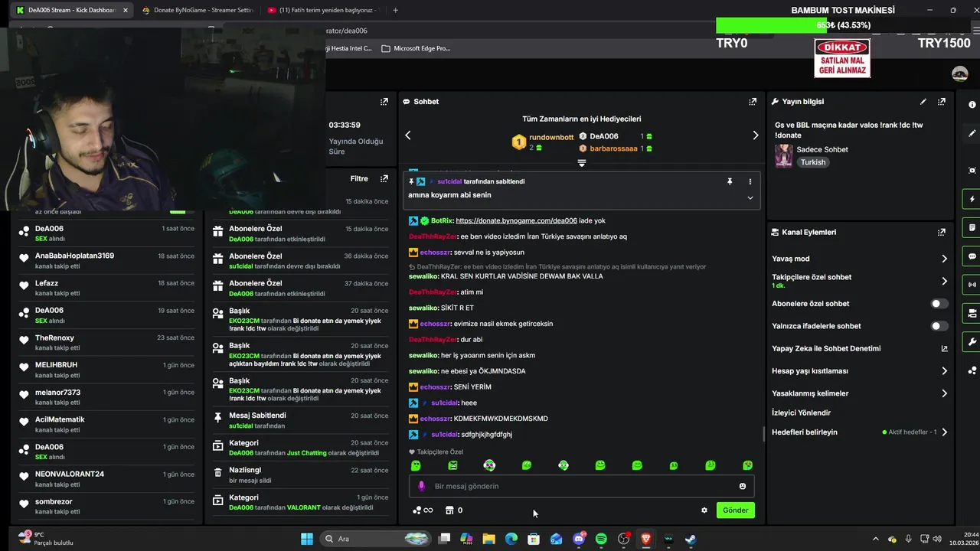
Task: Open channel points infinity icon
Action: 423,510
